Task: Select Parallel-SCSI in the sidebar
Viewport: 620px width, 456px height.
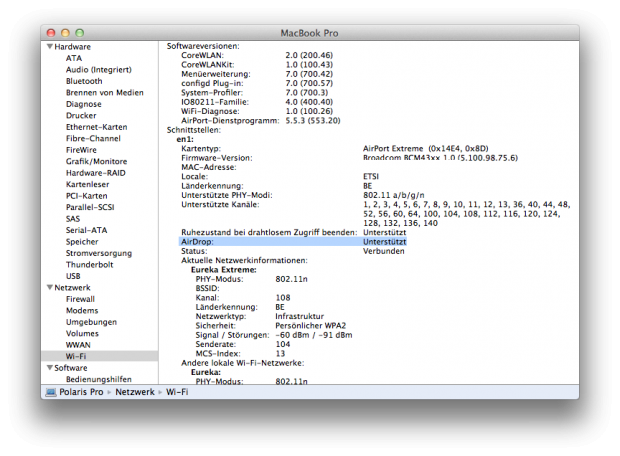Action: pos(90,207)
